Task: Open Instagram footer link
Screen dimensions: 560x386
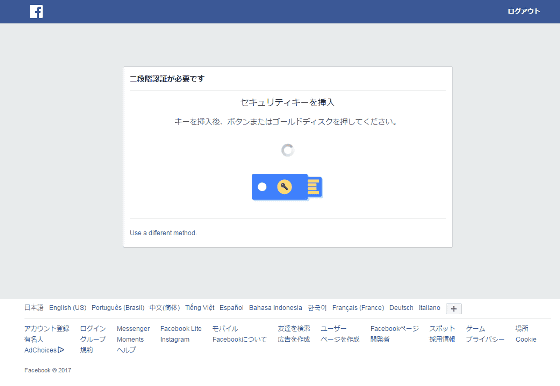Action: point(175,339)
